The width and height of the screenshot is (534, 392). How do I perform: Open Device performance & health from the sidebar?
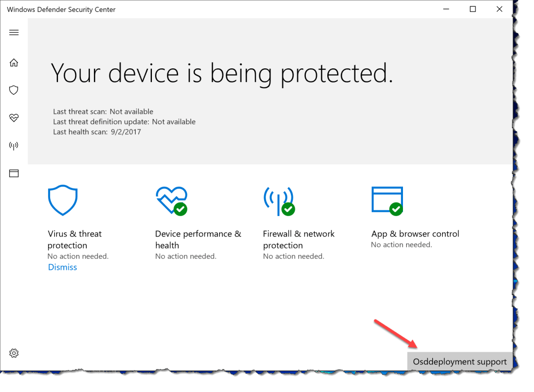click(x=14, y=117)
